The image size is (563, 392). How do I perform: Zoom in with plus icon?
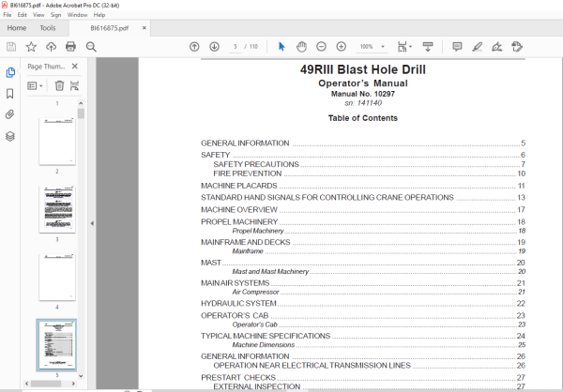(342, 47)
